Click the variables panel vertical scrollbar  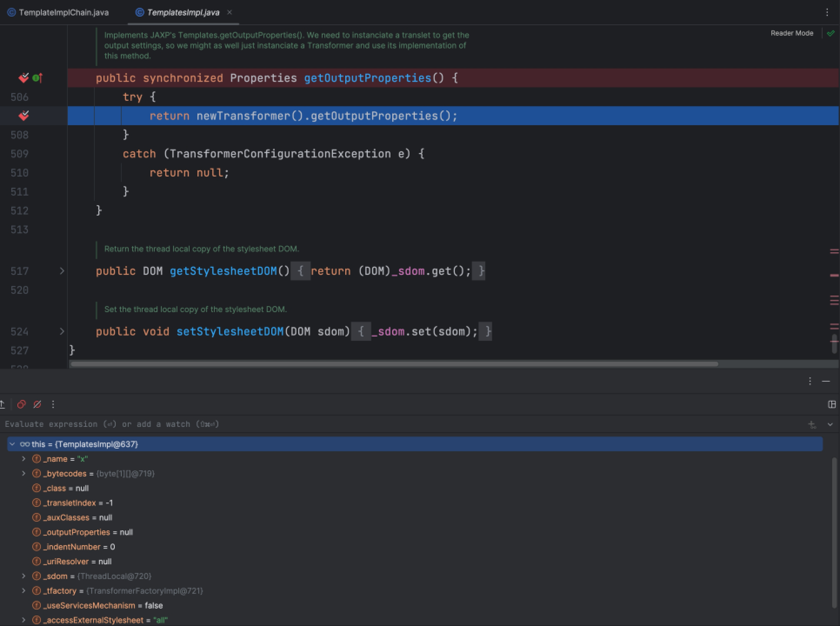[834, 533]
